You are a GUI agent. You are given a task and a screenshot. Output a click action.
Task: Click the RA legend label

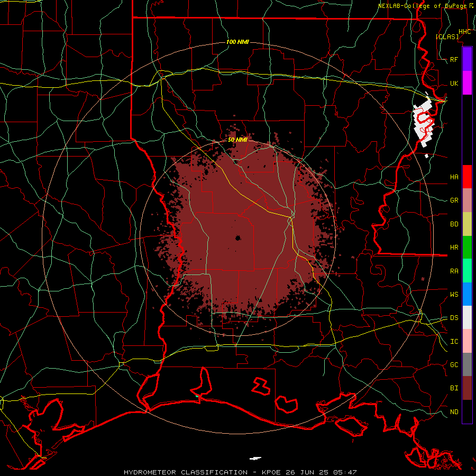[454, 271]
